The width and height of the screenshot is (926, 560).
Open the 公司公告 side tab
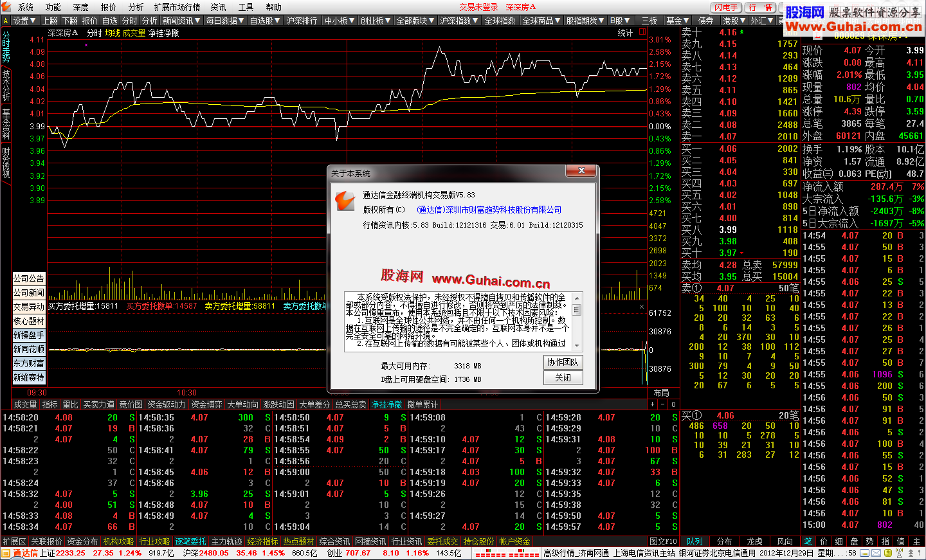point(29,278)
